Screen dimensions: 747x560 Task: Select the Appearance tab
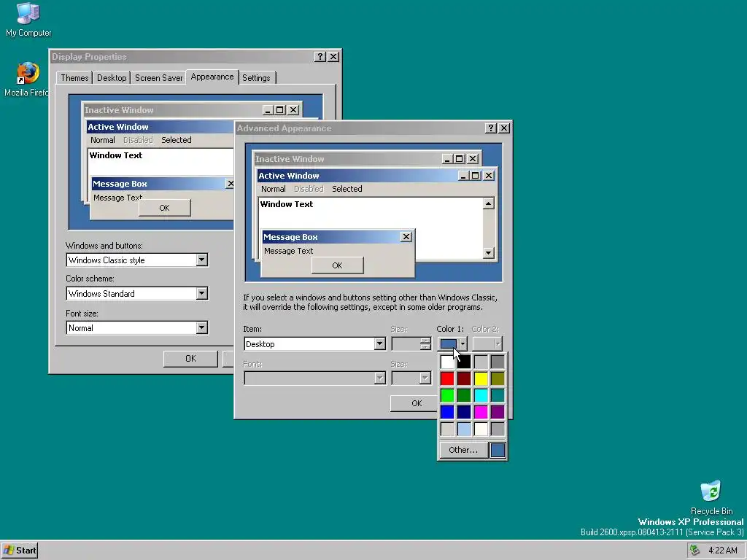tap(212, 77)
